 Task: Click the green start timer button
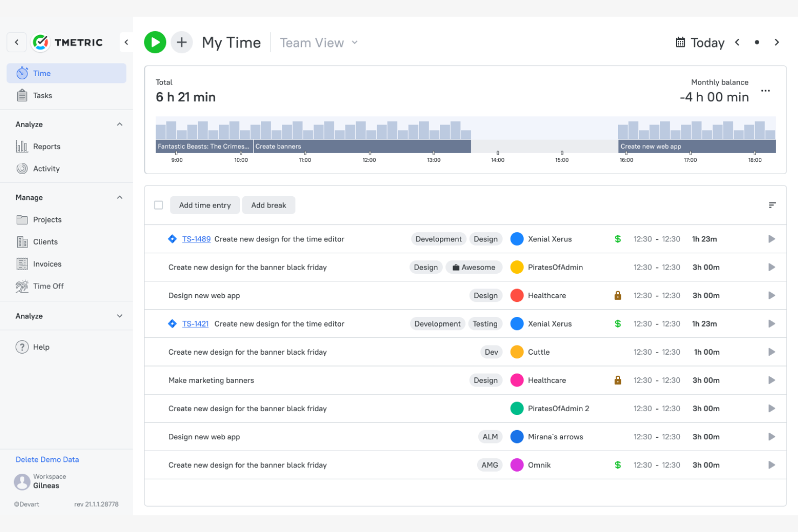tap(155, 42)
